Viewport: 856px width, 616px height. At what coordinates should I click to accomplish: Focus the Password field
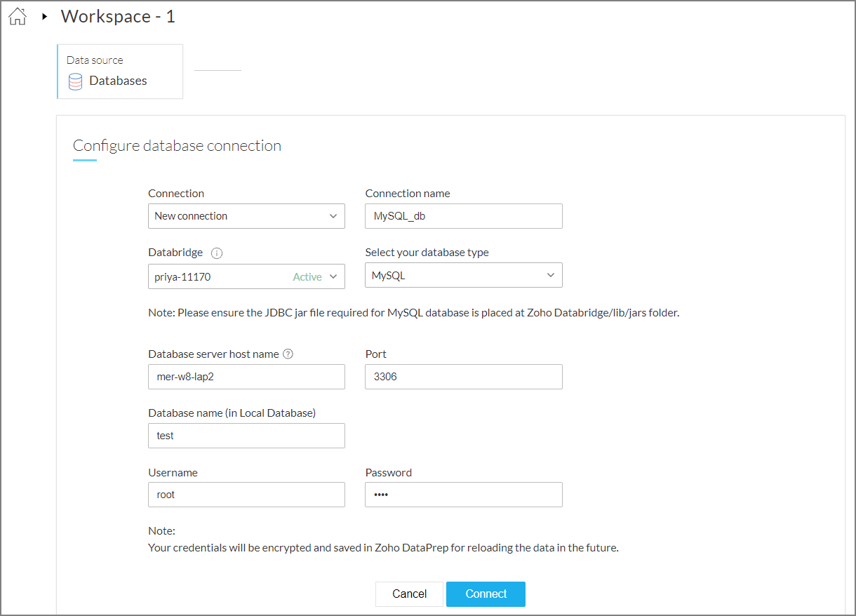tap(464, 495)
